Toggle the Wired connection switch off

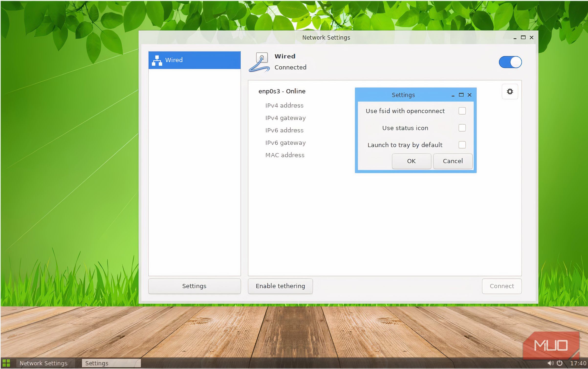click(510, 62)
